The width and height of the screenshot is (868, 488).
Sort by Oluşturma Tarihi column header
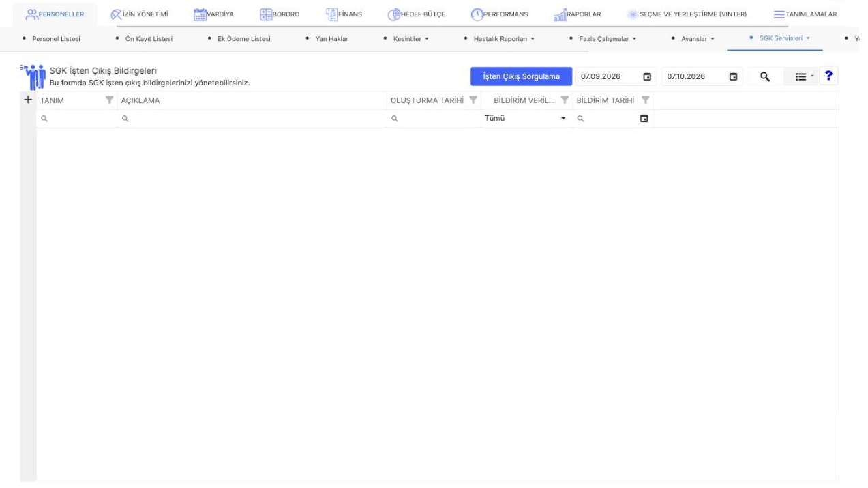pos(427,100)
